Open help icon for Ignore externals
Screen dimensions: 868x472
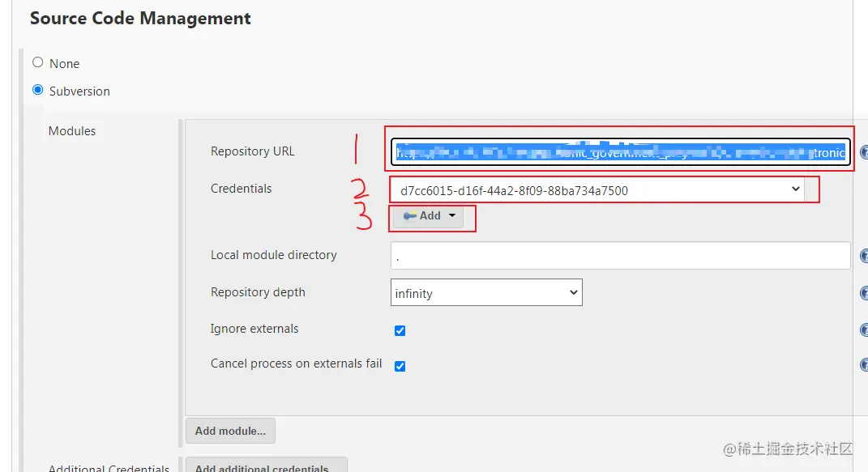[864, 330]
